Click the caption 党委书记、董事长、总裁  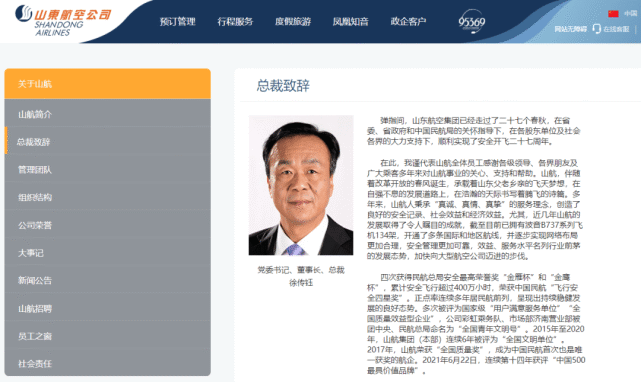point(301,270)
